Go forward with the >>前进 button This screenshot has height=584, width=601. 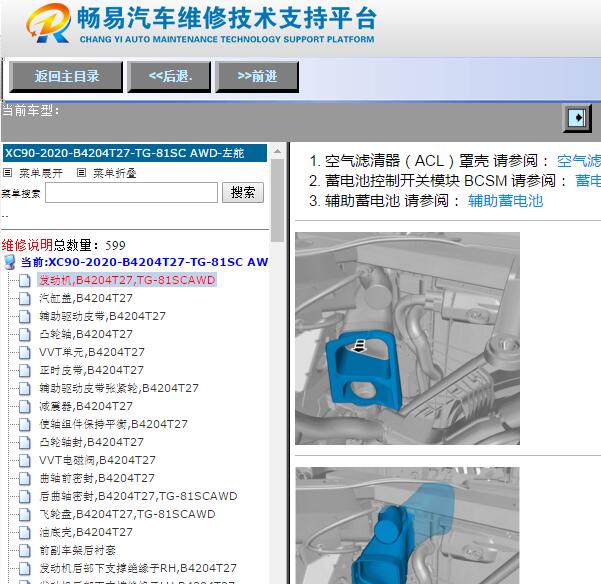pyautogui.click(x=257, y=76)
